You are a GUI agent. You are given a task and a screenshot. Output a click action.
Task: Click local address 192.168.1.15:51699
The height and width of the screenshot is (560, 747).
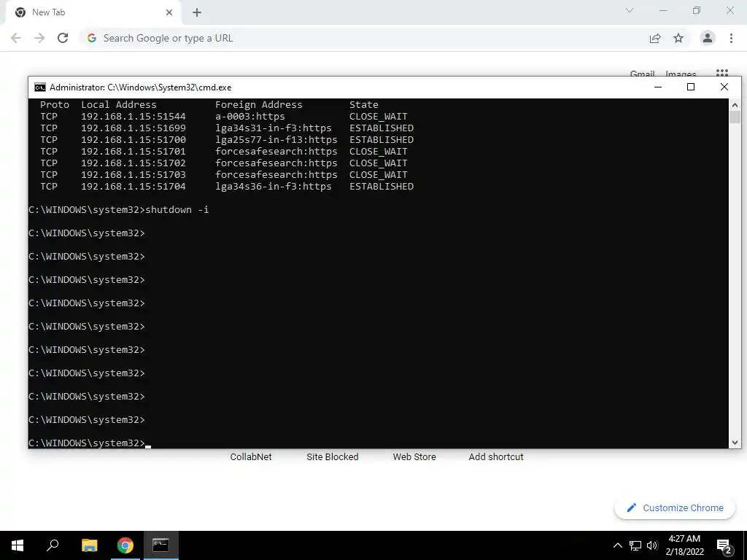[x=133, y=128]
